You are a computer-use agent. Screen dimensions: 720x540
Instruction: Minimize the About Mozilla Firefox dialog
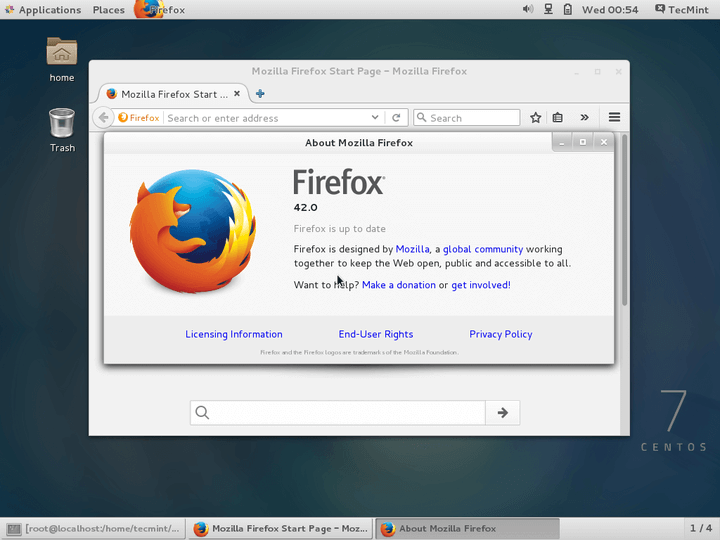tap(562, 143)
